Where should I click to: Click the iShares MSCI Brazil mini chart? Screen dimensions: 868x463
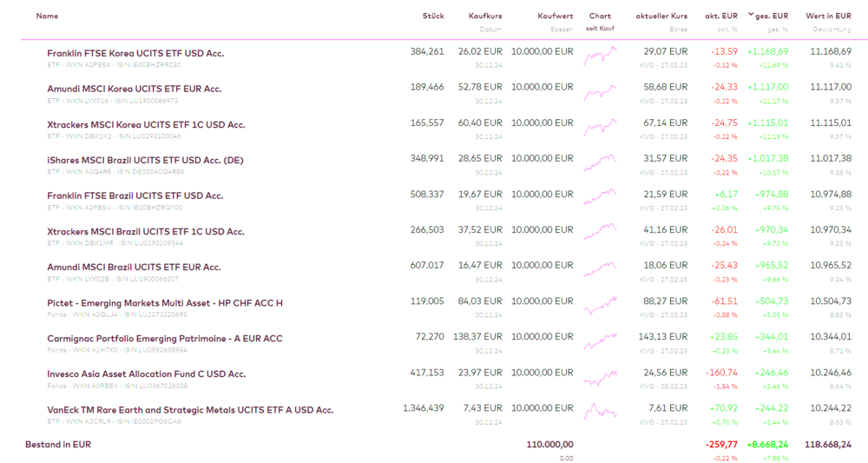600,163
